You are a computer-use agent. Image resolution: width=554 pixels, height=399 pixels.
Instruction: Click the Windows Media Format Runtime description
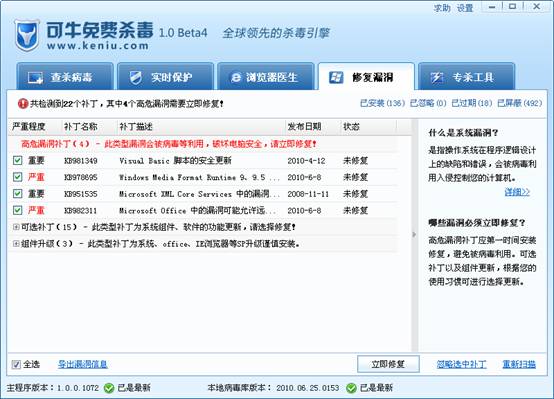coord(199,177)
